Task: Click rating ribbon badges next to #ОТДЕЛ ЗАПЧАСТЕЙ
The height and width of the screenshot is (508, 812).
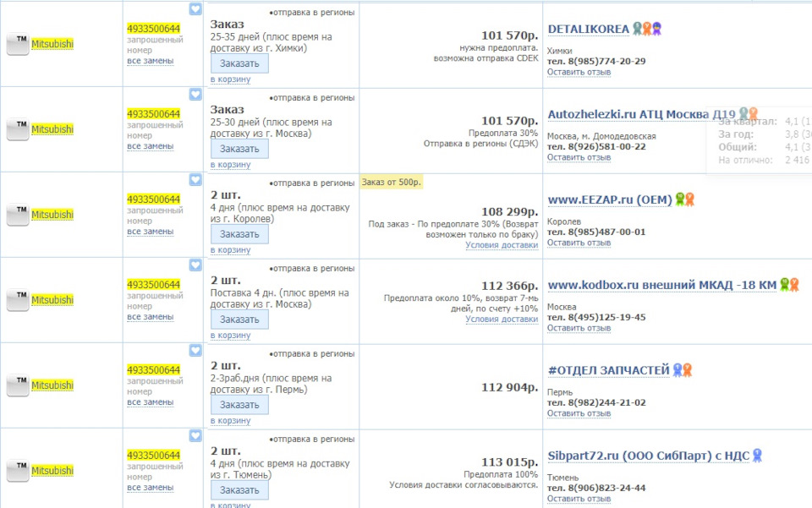Action: 683,370
